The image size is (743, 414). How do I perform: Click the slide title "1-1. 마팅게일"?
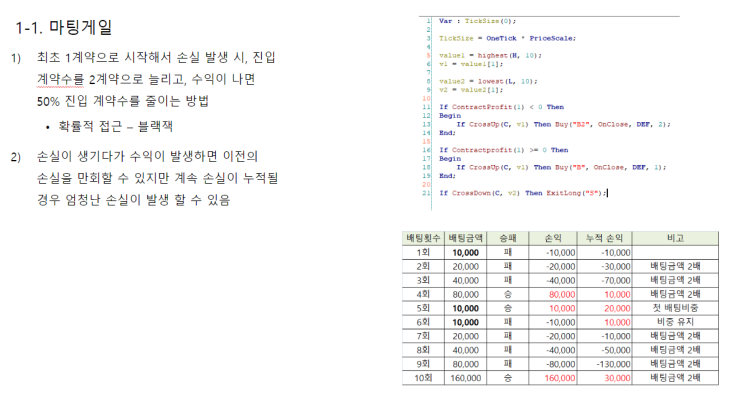click(x=63, y=27)
